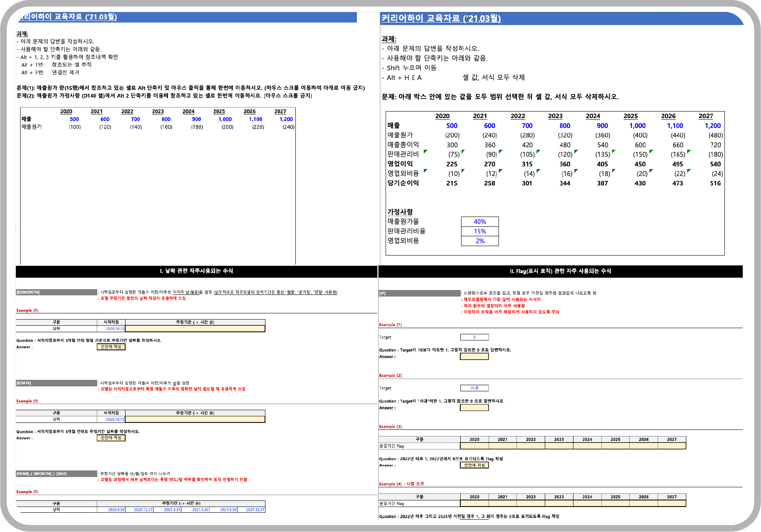Select the 40% 매출원가율 assumption cell
This screenshot has height=532, width=761.
pyautogui.click(x=480, y=221)
